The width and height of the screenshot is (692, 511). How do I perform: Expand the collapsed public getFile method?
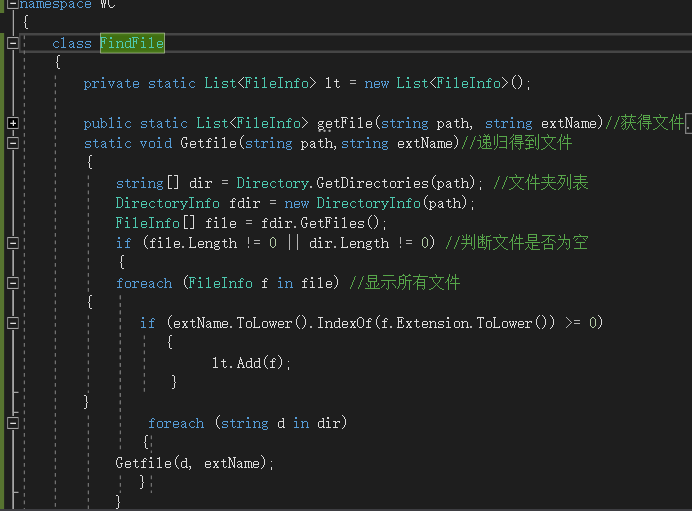tap(12, 123)
